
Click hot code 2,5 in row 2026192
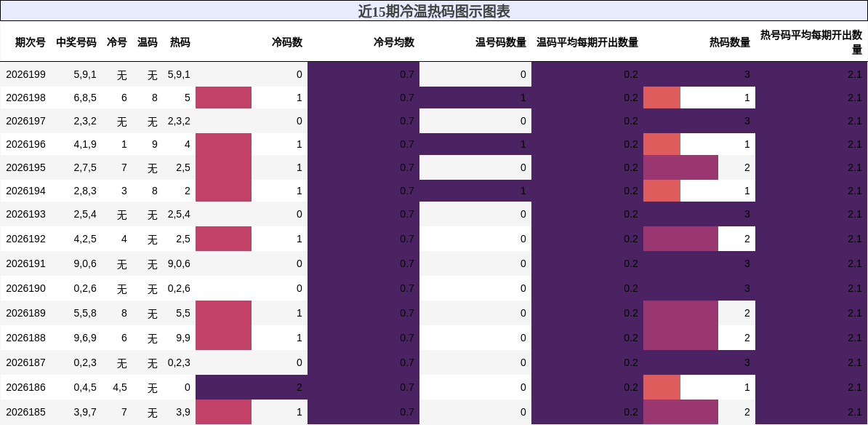click(x=183, y=239)
